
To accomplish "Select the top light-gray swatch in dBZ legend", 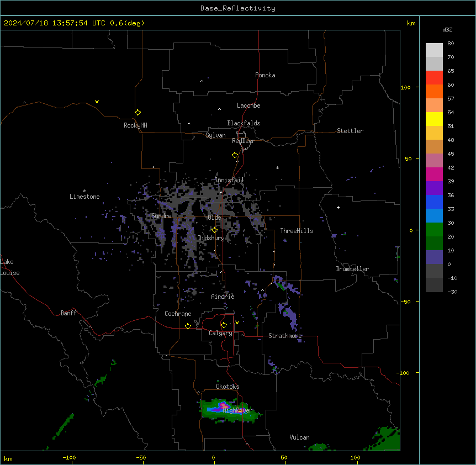I will point(434,50).
